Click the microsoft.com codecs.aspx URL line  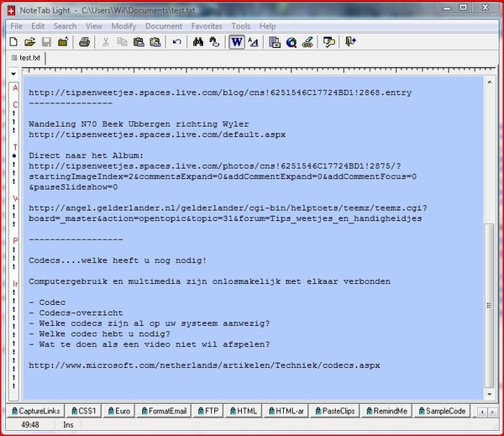(x=204, y=365)
